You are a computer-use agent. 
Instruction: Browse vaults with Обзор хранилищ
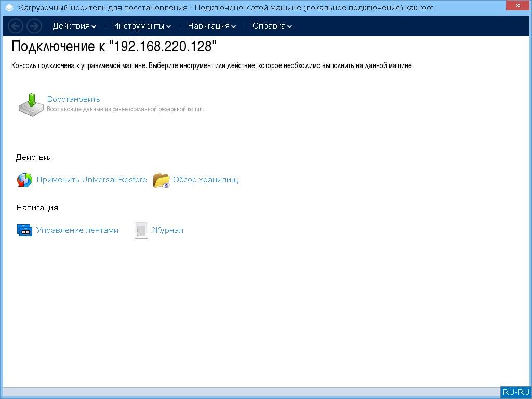(x=206, y=180)
